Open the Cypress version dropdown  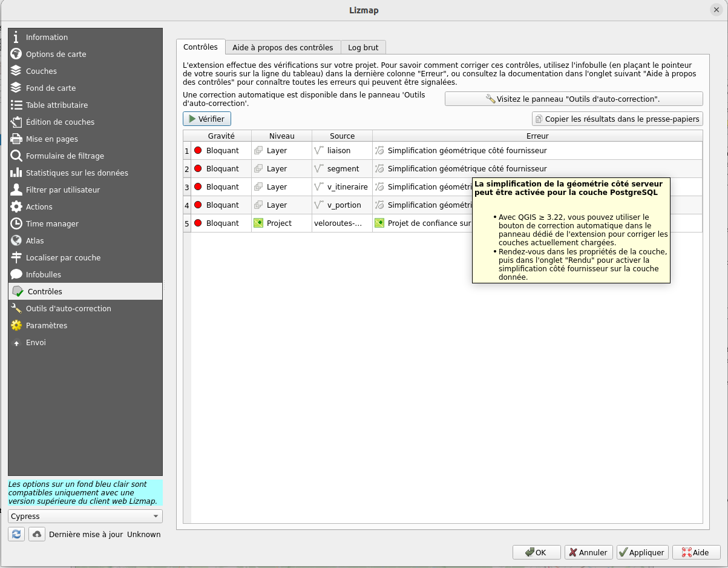click(x=85, y=516)
